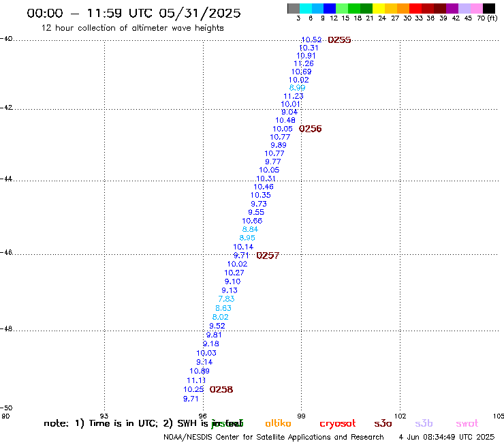The height and width of the screenshot is (443, 504).
Task: Click the 0256 time marker
Action: coord(310,129)
